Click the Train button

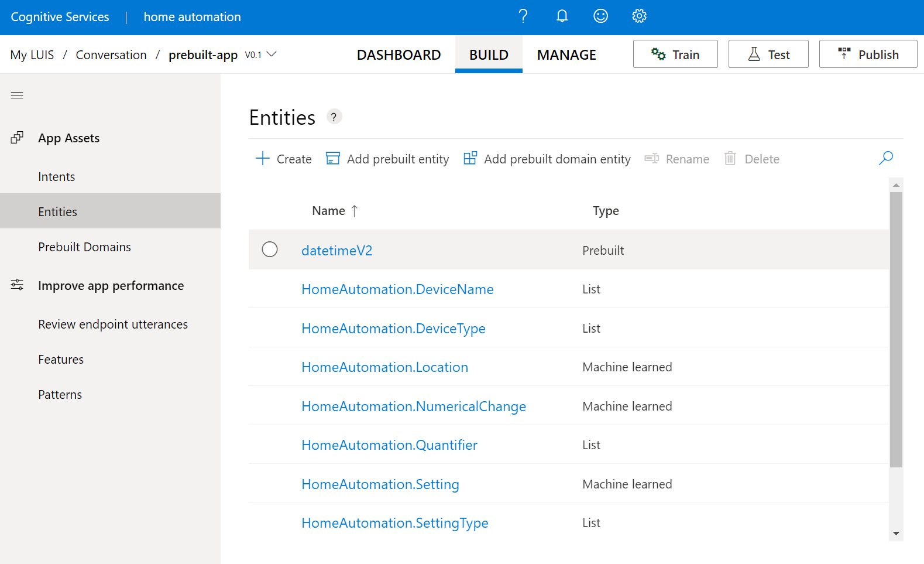675,54
